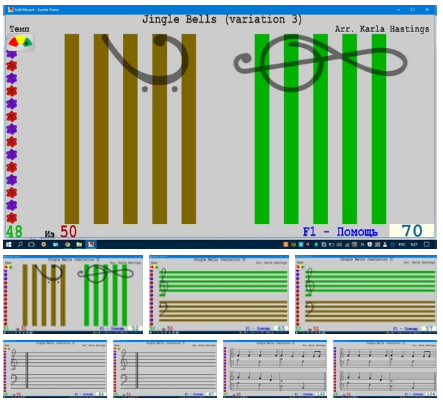Click the tempo value box showing 70
Image resolution: width=443 pixels, height=404 pixels.
(412, 231)
